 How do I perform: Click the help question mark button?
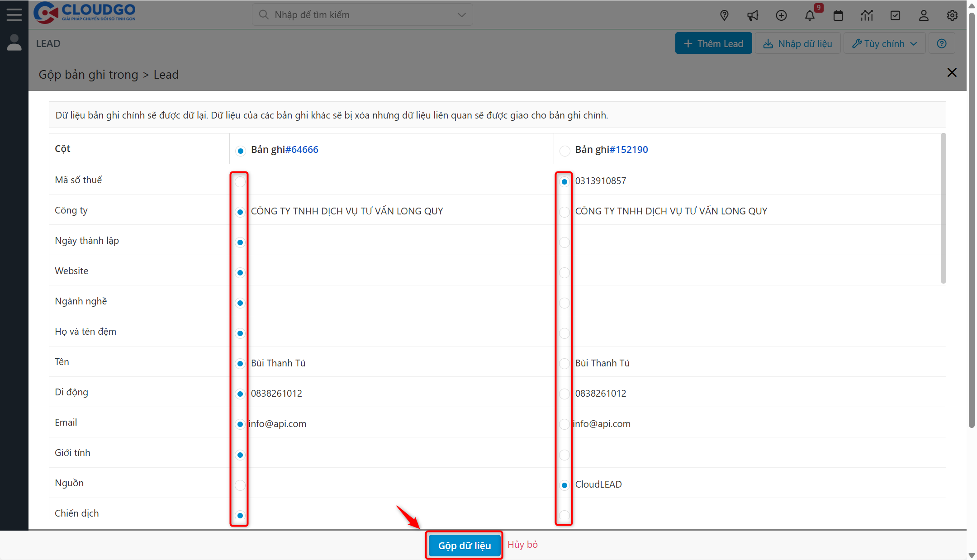point(942,43)
